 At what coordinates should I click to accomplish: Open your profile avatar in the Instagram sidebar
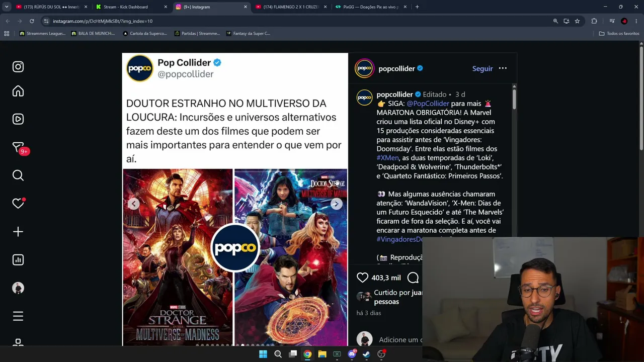tap(18, 288)
